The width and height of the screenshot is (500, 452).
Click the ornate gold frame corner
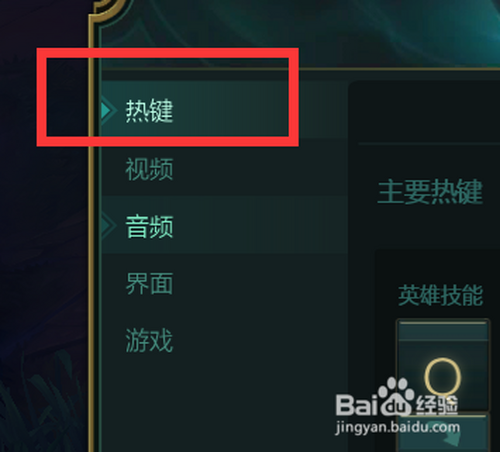107,13
